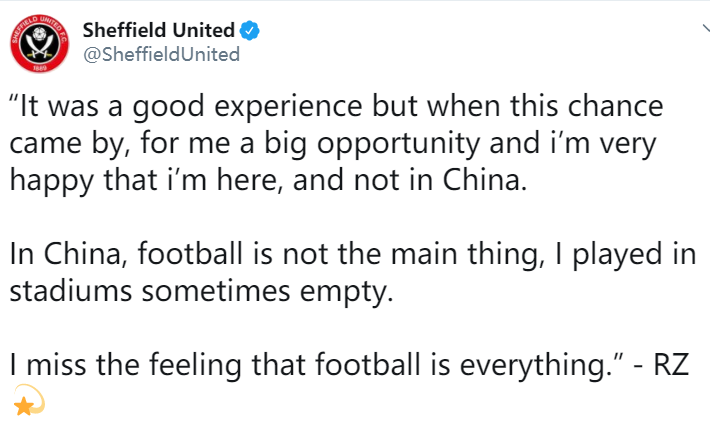Click the line "happy that i'm here, and not in China."
The width and height of the screenshot is (710, 428).
click(x=269, y=181)
